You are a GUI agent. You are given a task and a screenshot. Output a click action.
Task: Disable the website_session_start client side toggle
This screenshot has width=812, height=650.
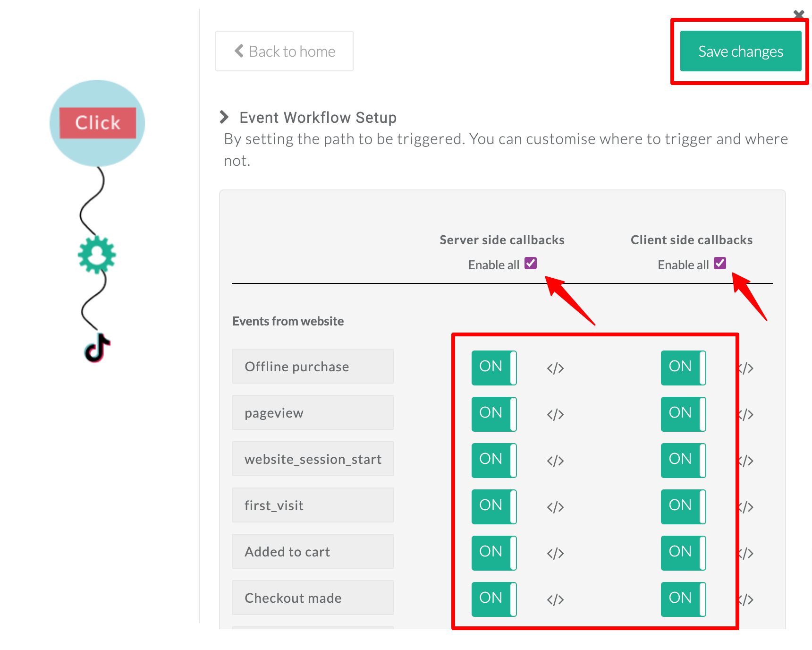point(683,460)
